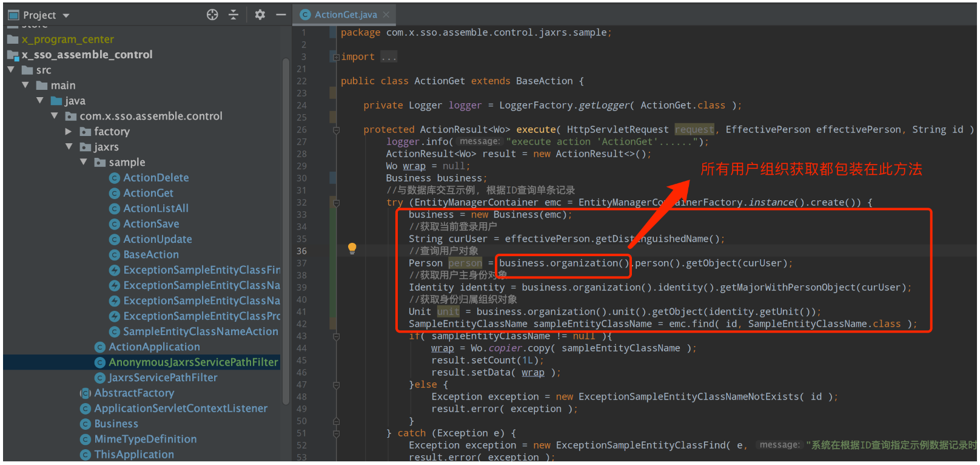
Task: Expand the factory package folder
Action: click(x=69, y=131)
